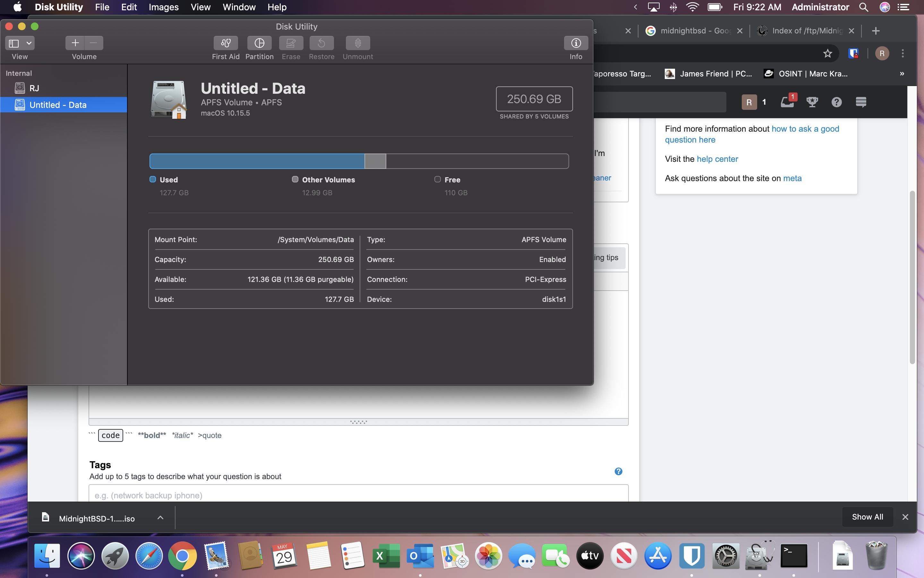Click the Tags help question icon
This screenshot has height=578, width=924.
tap(618, 471)
